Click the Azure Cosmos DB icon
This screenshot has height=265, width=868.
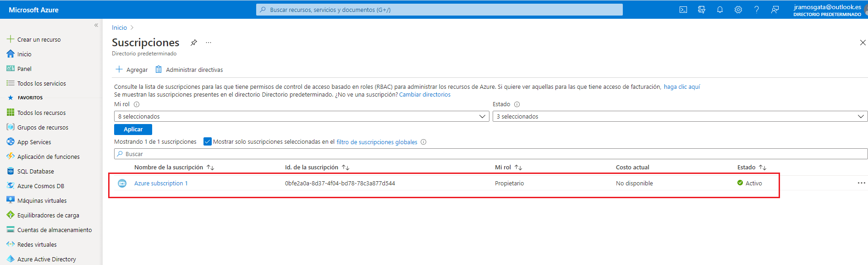point(11,186)
